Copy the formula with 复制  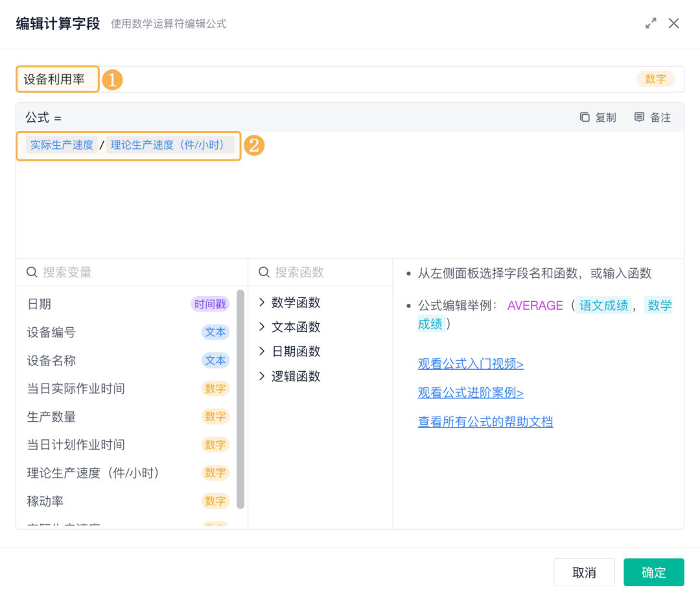[x=598, y=117]
